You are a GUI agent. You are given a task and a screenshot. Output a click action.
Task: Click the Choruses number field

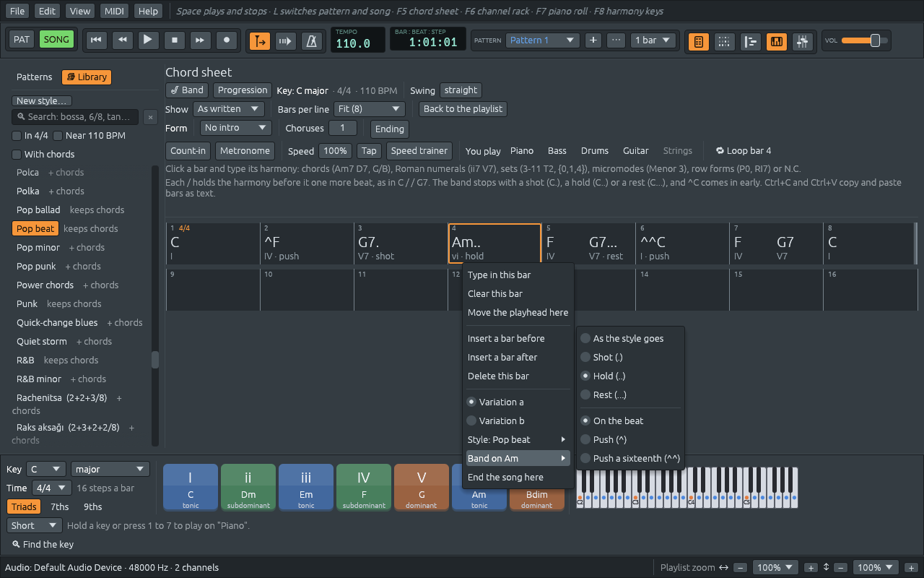coord(343,128)
